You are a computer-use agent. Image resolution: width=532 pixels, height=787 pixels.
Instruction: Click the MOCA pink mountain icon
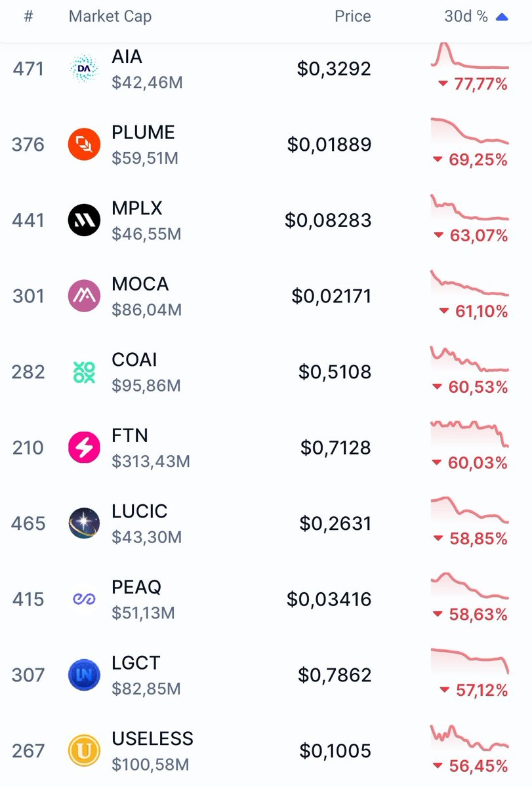point(84,296)
